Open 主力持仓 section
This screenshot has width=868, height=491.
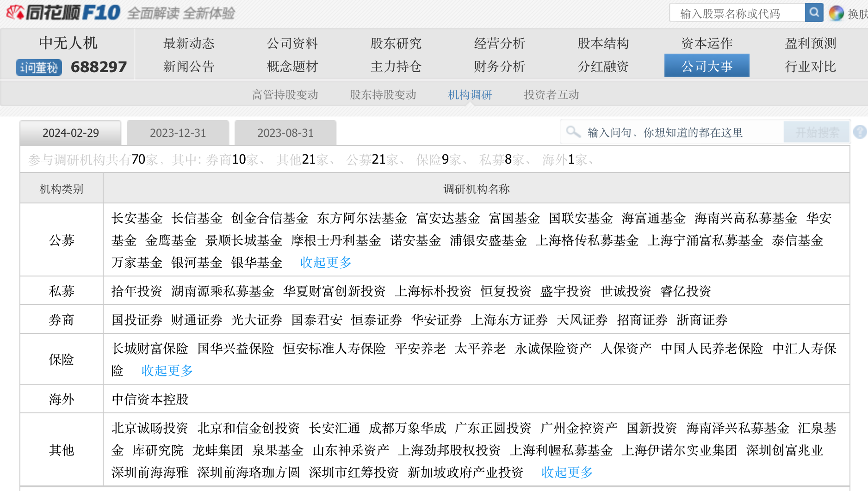coord(396,67)
